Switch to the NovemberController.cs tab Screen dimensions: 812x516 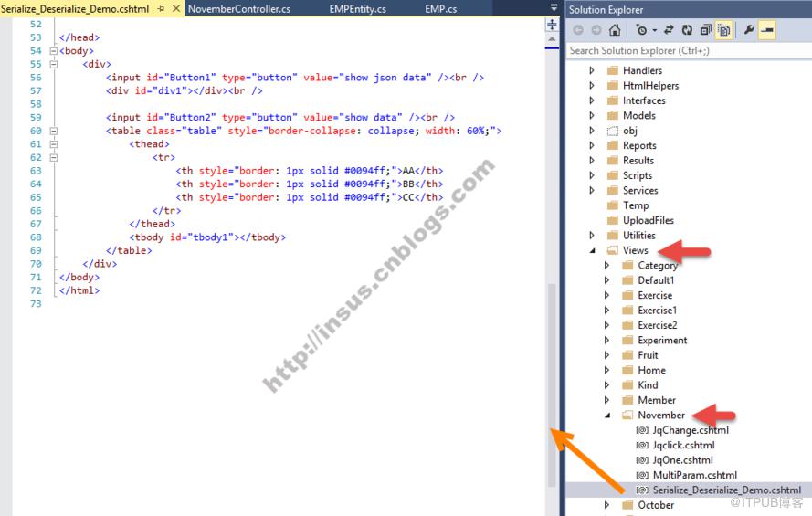point(239,9)
